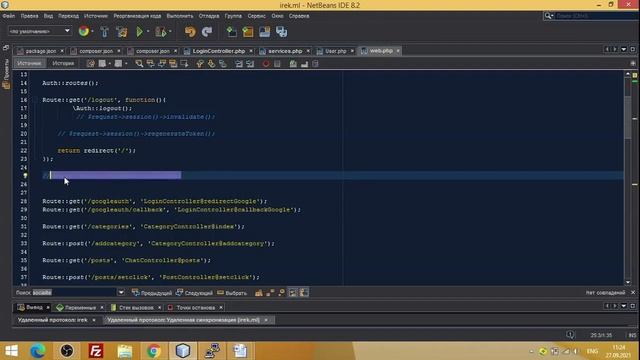Click shift line left icon

(239, 64)
